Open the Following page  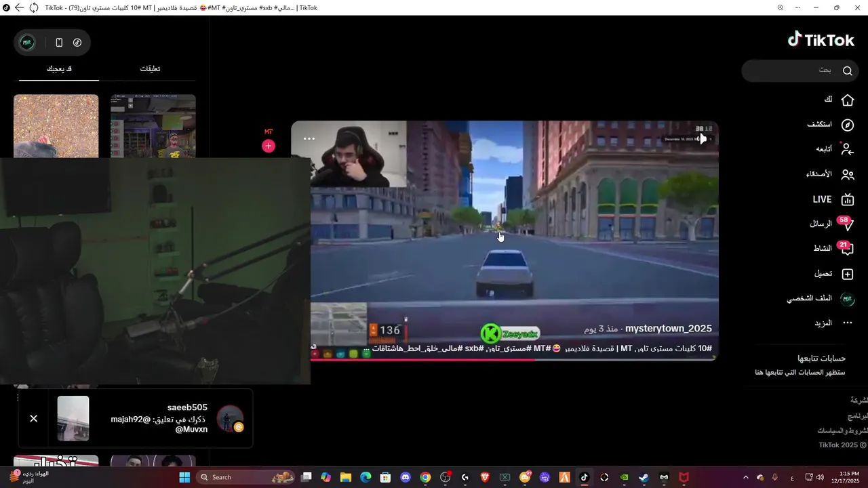834,149
